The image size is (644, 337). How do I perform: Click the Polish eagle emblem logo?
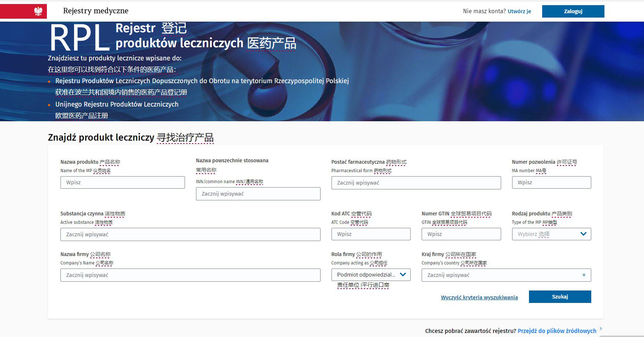pos(38,11)
